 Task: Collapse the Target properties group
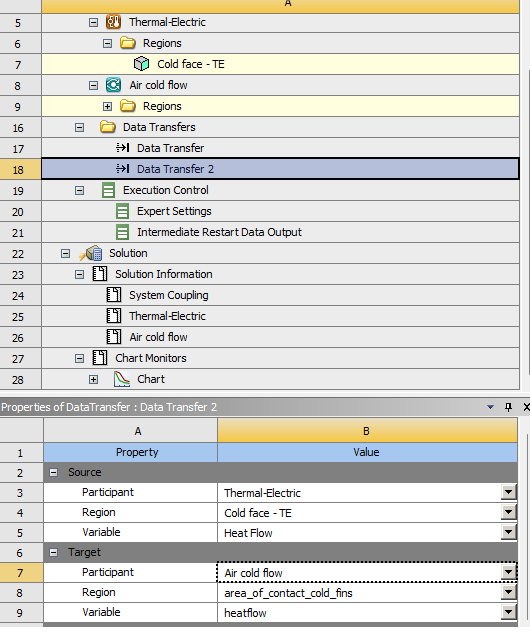click(x=53, y=552)
